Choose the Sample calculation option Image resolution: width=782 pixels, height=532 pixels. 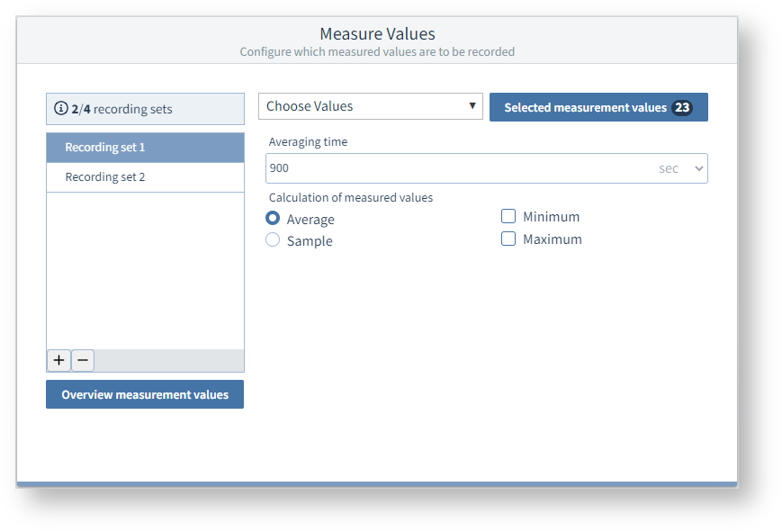click(273, 240)
